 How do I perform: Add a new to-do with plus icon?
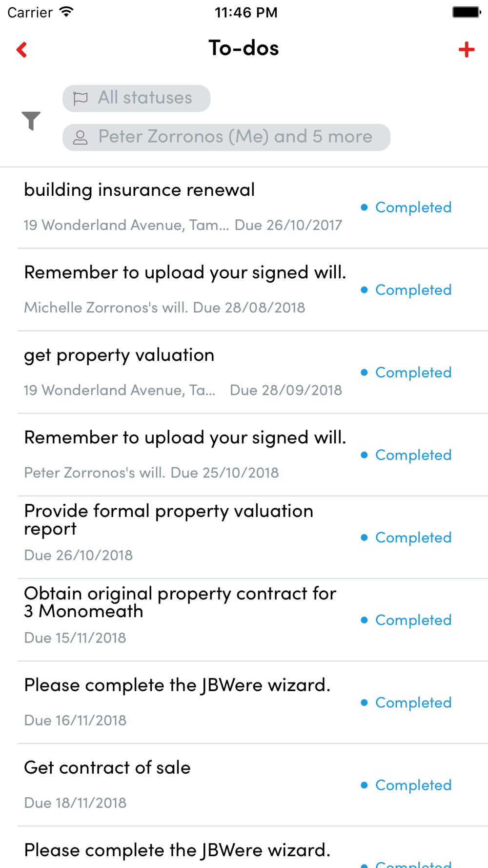click(x=467, y=49)
